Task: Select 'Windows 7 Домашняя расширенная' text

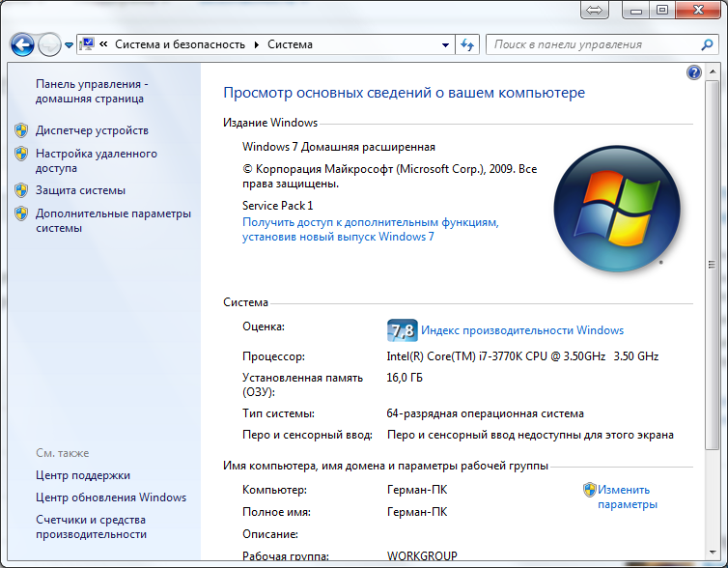Action: click(339, 147)
